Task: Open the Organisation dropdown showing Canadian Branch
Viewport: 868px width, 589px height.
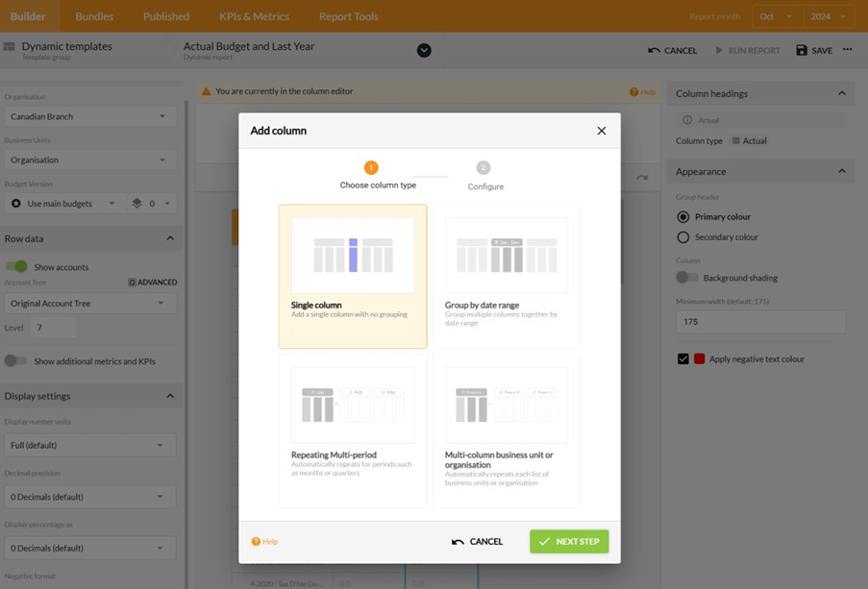Action: (x=89, y=116)
